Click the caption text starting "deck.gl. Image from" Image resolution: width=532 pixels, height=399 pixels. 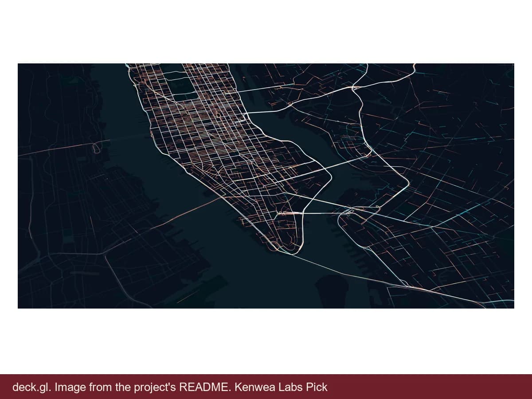(170, 387)
